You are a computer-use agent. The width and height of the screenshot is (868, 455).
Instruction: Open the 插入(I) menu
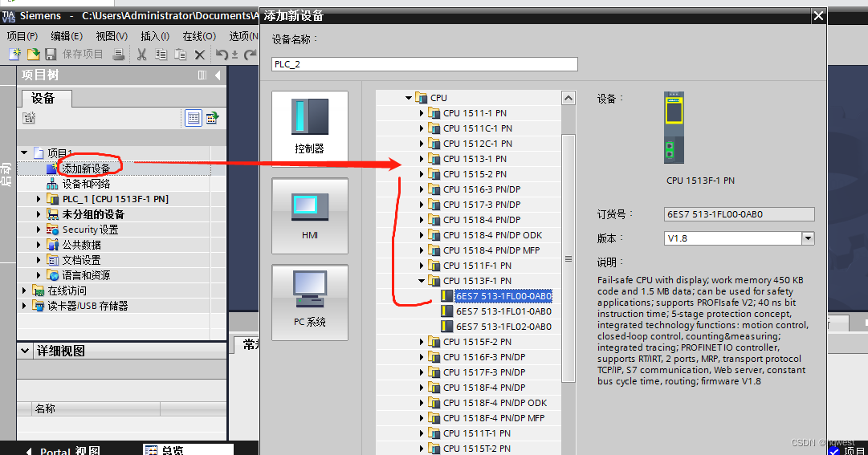pyautogui.click(x=154, y=36)
